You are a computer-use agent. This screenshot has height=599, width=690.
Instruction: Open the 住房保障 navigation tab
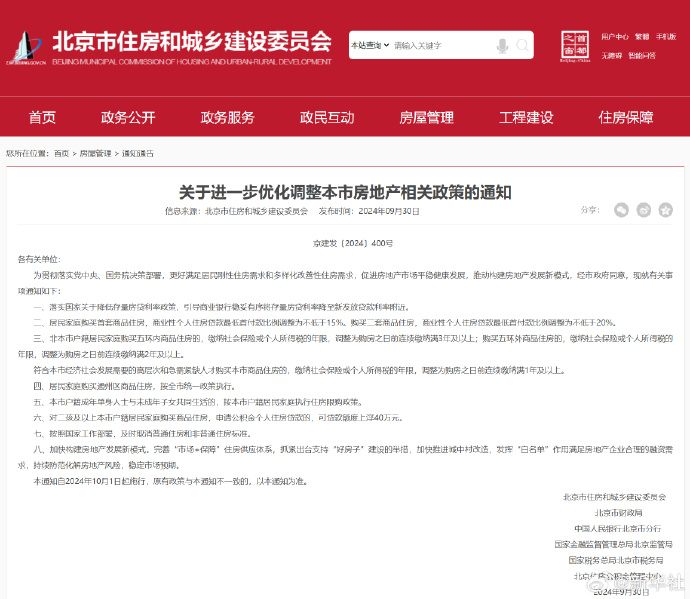pos(626,118)
